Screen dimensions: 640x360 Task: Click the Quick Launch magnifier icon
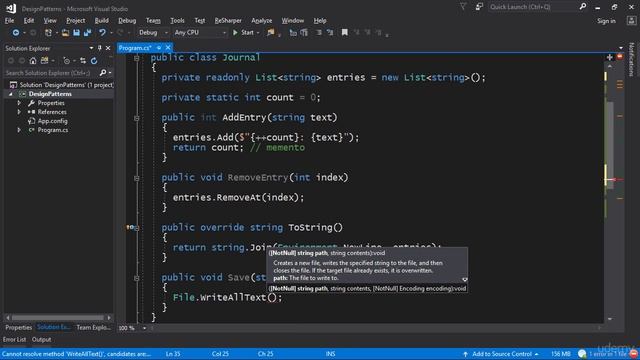pyautogui.click(x=583, y=7)
